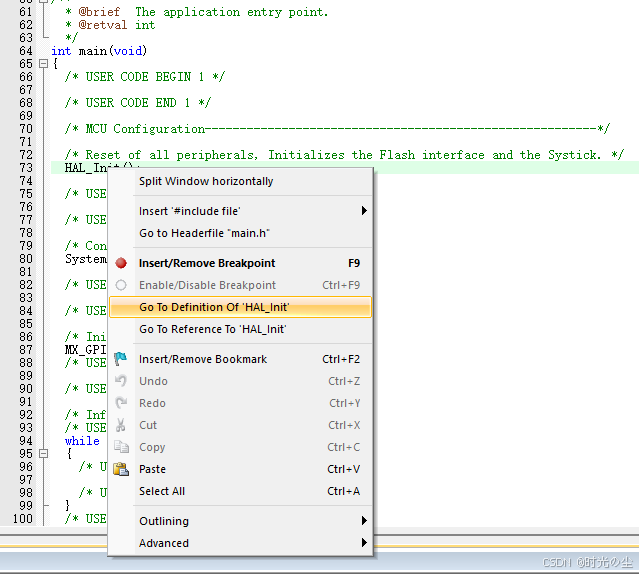This screenshot has width=639, height=574.
Task: Open Insert '#include file' submenu
Action: (240, 211)
